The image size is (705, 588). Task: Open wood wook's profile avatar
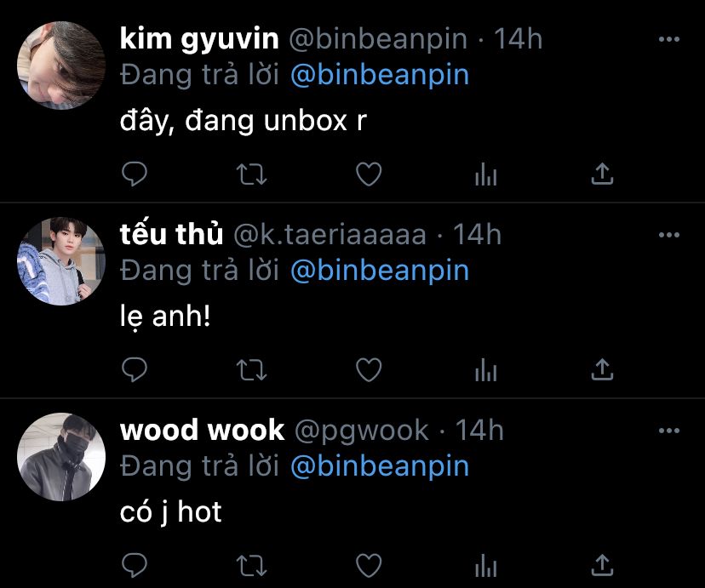(61, 457)
